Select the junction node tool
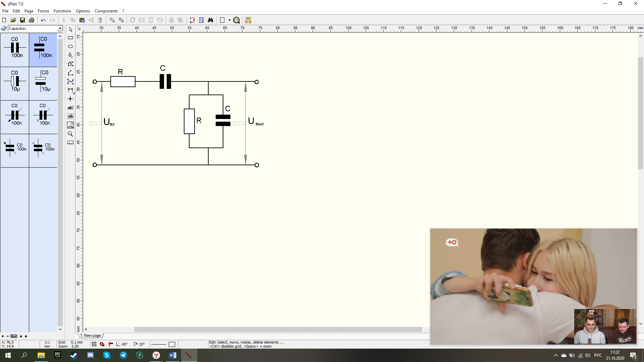644x362 pixels. coord(70,99)
